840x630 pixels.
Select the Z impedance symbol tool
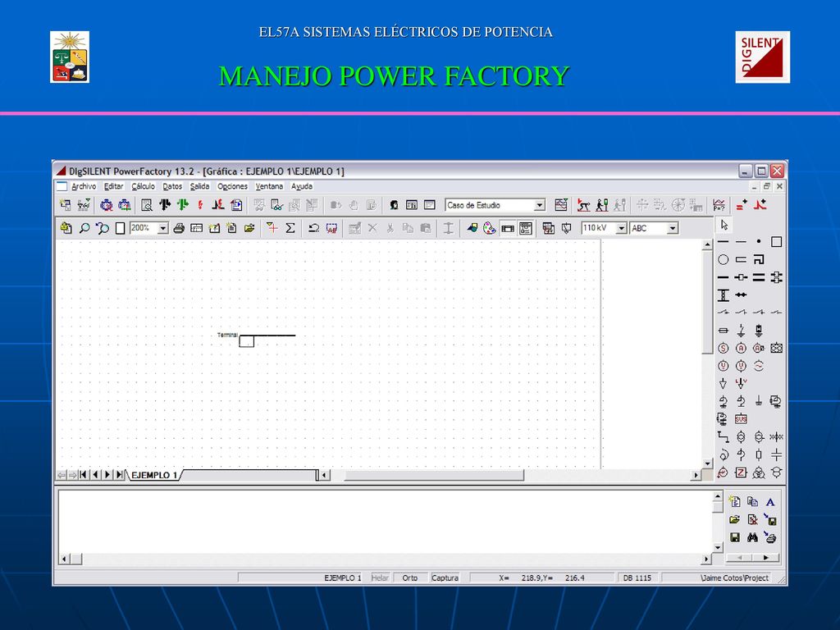(741, 472)
